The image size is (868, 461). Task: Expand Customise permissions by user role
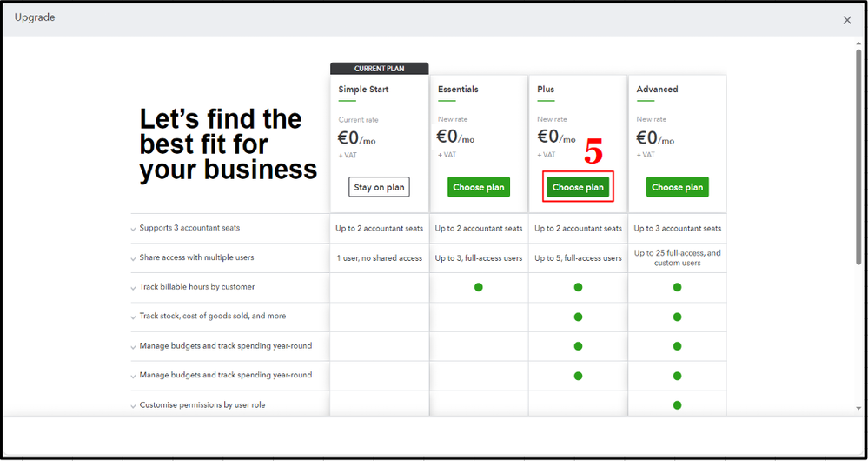[x=134, y=405]
